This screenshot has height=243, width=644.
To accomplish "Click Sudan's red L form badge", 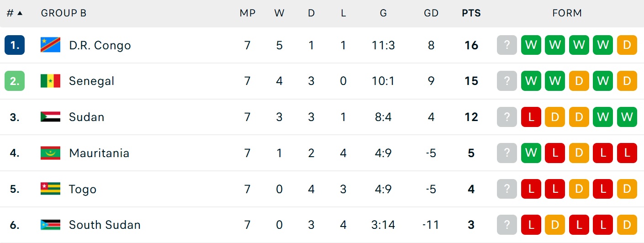I will [531, 117].
